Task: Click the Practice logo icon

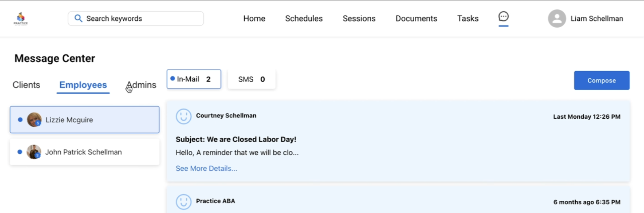Action: (21, 18)
